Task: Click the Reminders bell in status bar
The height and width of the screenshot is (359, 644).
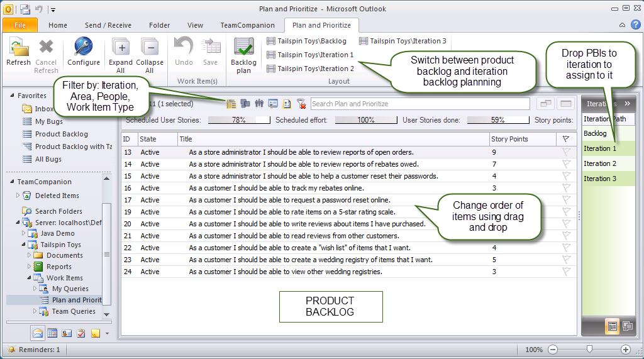Action: point(11,350)
